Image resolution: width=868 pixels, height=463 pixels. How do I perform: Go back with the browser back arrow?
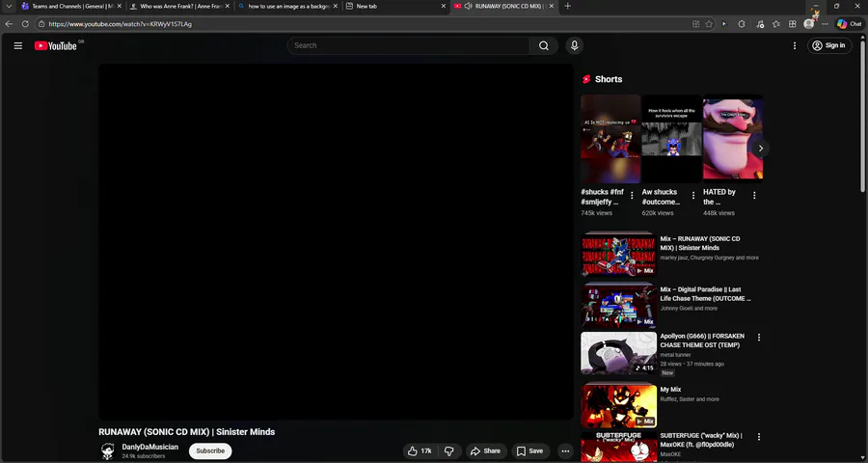pyautogui.click(x=9, y=24)
